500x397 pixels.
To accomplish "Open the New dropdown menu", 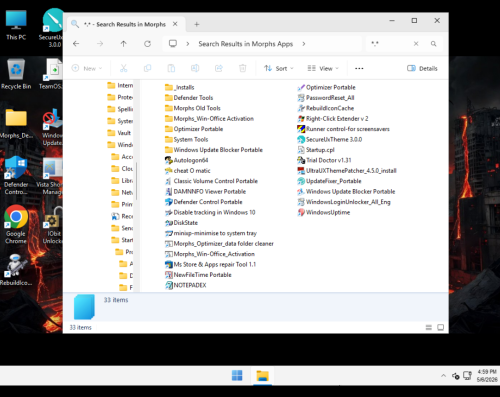I will (87, 68).
